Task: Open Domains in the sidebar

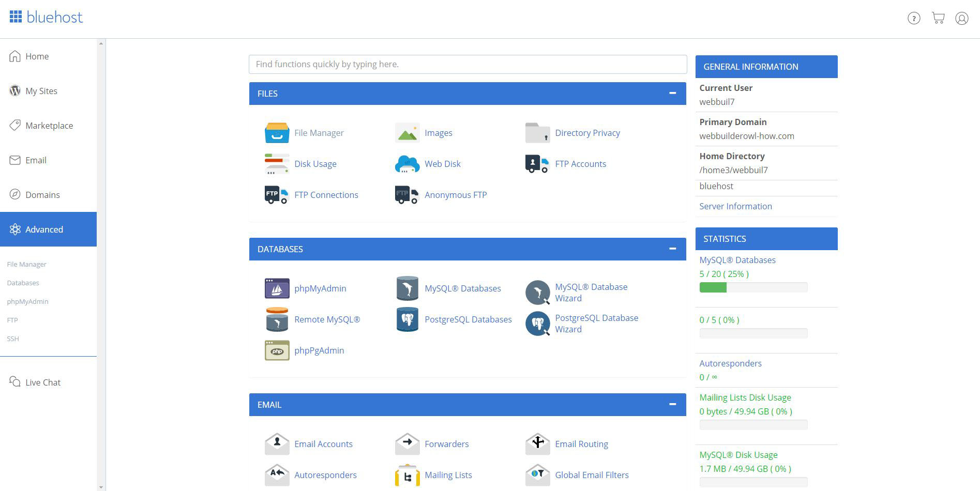Action: coord(48,195)
